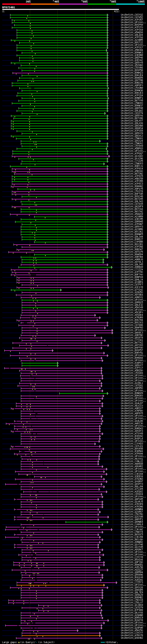
Task: Select hit label UniRef100_A7P3T0
Action: coord(132,28)
